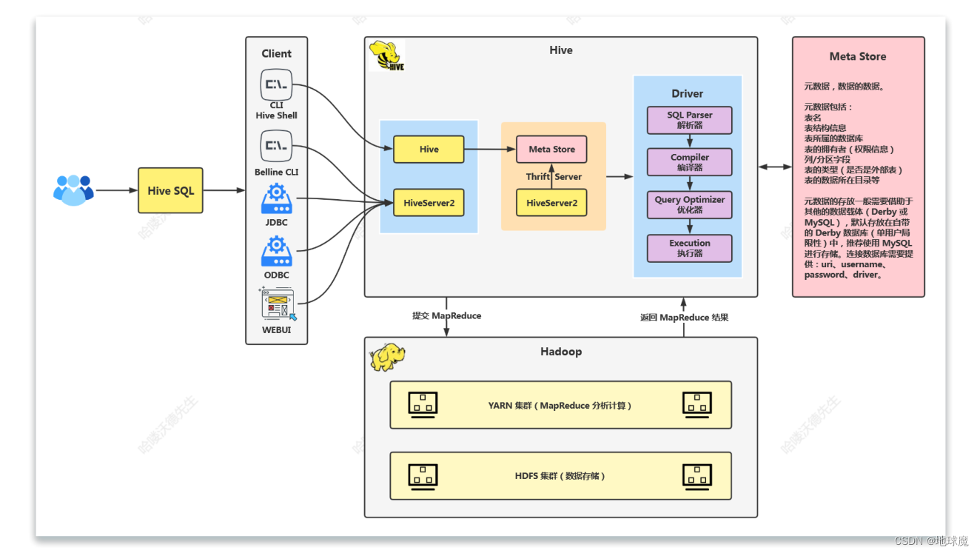This screenshot has height=553, width=980.
Task: Click the line '表结构信息'
Action: coord(825,128)
